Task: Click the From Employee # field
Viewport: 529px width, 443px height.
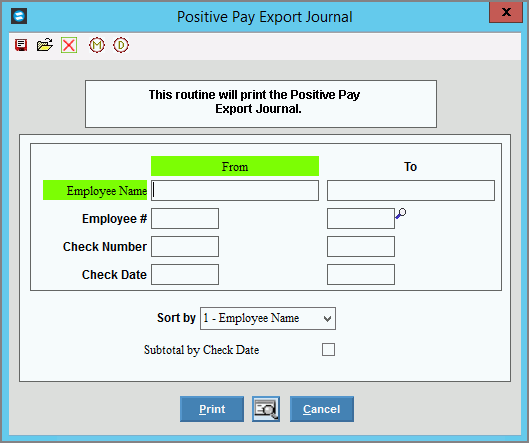Action: 185,218
